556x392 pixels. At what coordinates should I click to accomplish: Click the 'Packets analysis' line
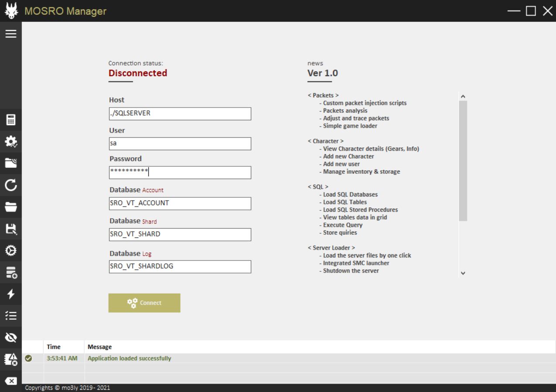click(343, 111)
